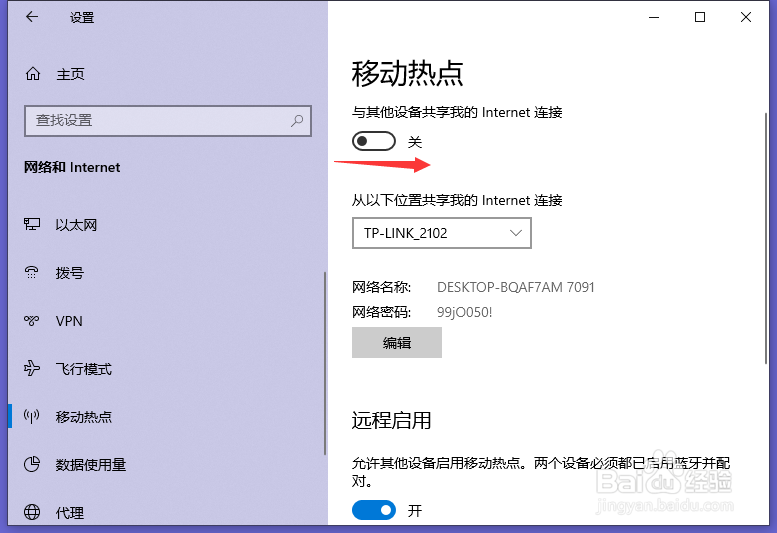Click the 远程启用 section heading
The width and height of the screenshot is (777, 533).
pyautogui.click(x=391, y=420)
